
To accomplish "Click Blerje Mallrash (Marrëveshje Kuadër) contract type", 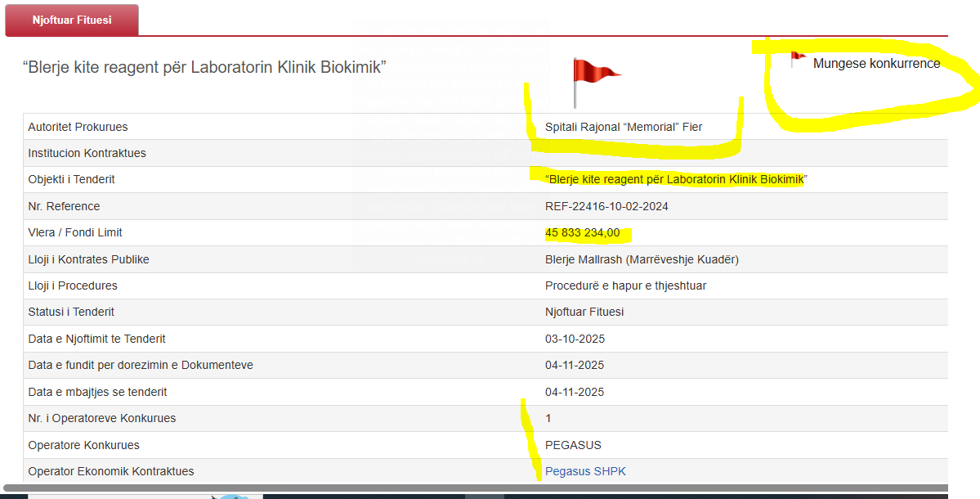I will point(642,259).
